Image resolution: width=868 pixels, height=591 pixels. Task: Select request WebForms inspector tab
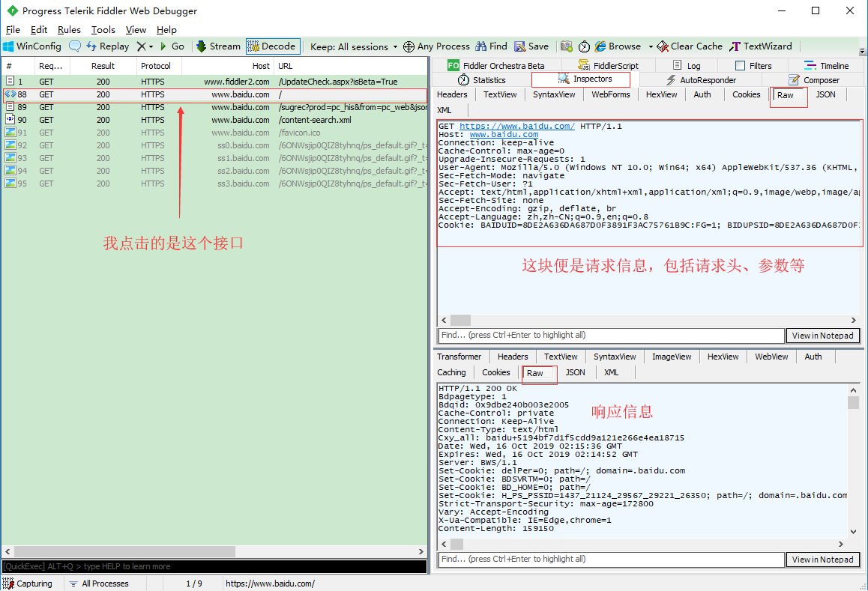(x=611, y=94)
